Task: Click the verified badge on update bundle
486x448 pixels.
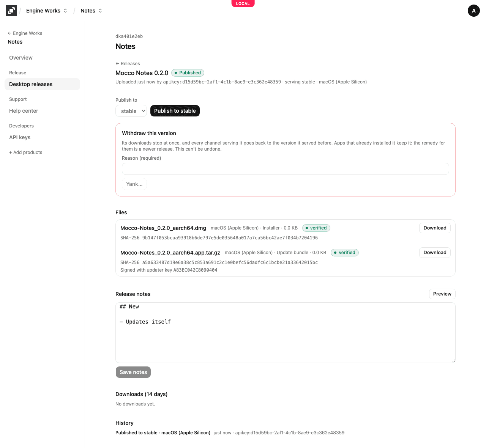Action: (x=345, y=253)
